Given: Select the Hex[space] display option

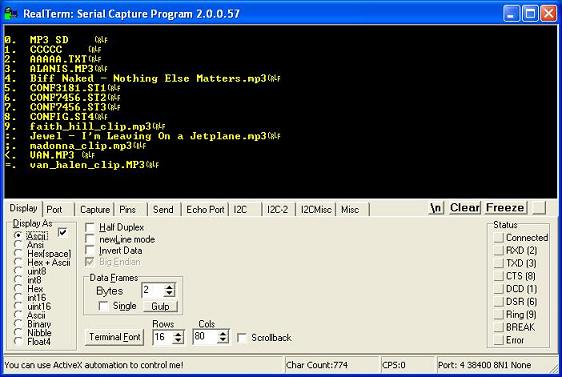Looking at the screenshot, I should pos(18,253).
